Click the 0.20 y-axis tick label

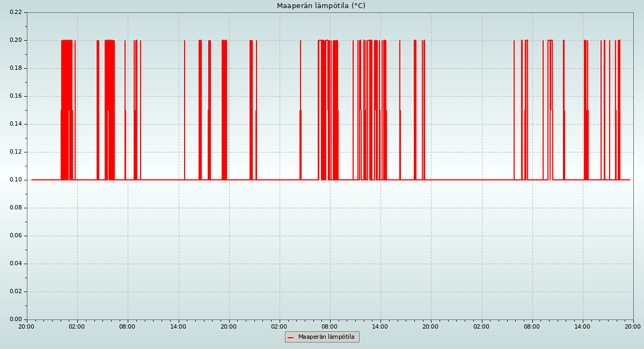coord(16,40)
